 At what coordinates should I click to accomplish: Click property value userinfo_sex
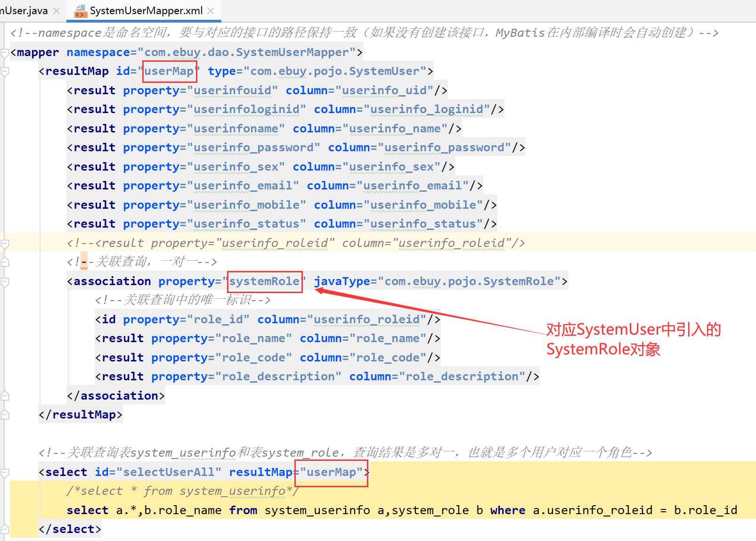(x=236, y=167)
